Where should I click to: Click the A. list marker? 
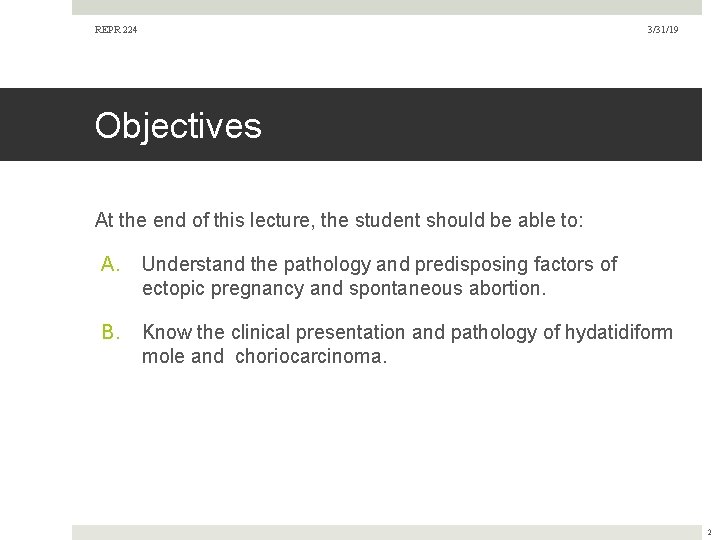(x=109, y=265)
